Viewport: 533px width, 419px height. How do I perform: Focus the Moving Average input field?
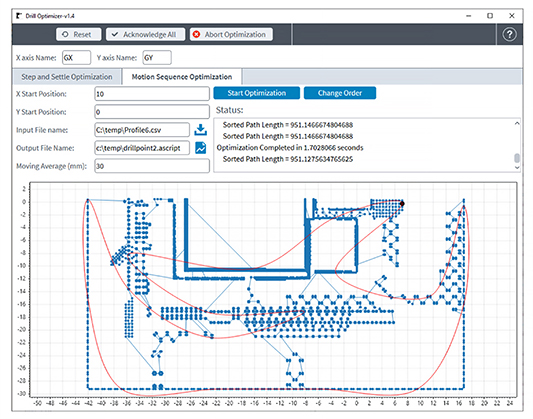[152, 166]
